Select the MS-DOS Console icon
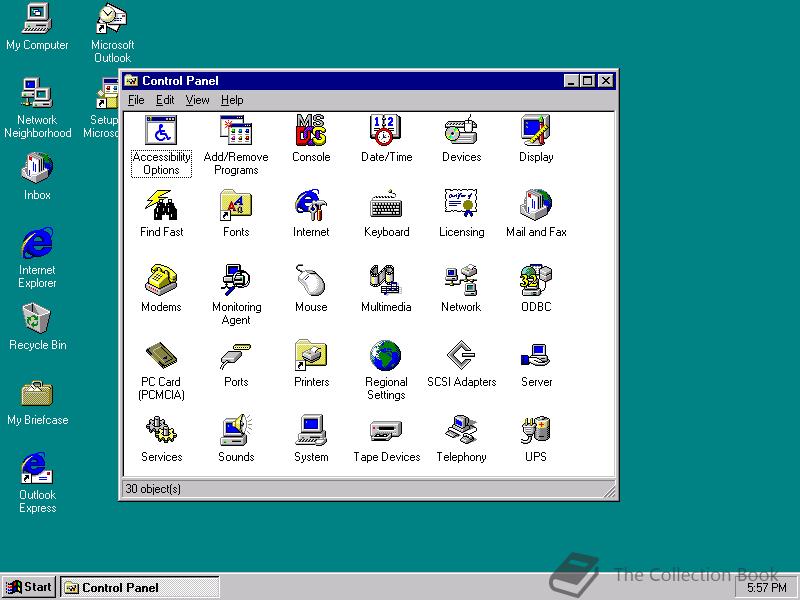This screenshot has width=800, height=600. pyautogui.click(x=311, y=139)
